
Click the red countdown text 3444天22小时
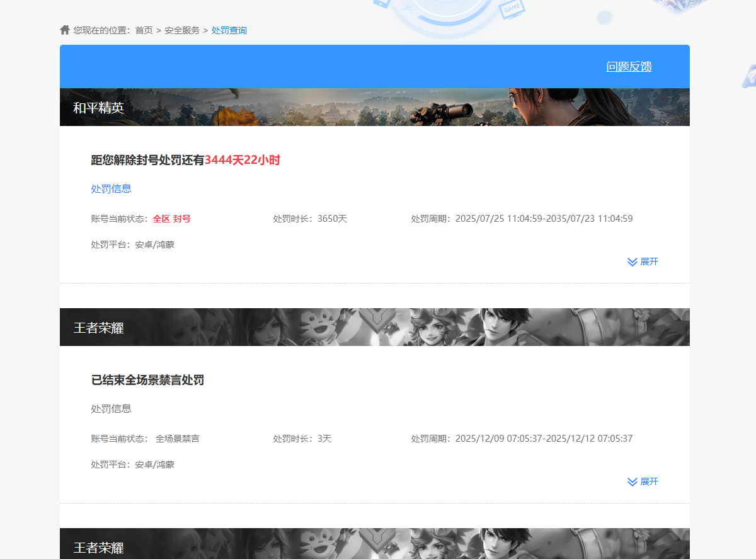pyautogui.click(x=243, y=160)
